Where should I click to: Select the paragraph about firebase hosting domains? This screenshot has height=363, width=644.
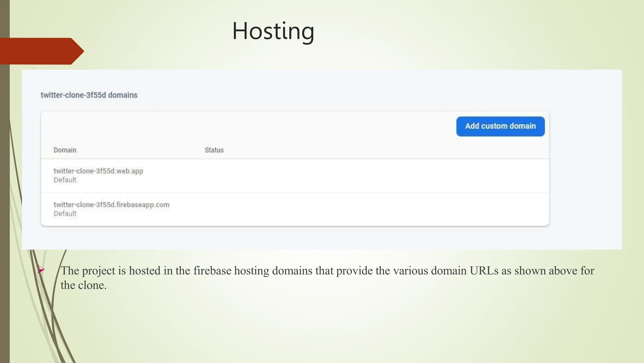coord(327,271)
